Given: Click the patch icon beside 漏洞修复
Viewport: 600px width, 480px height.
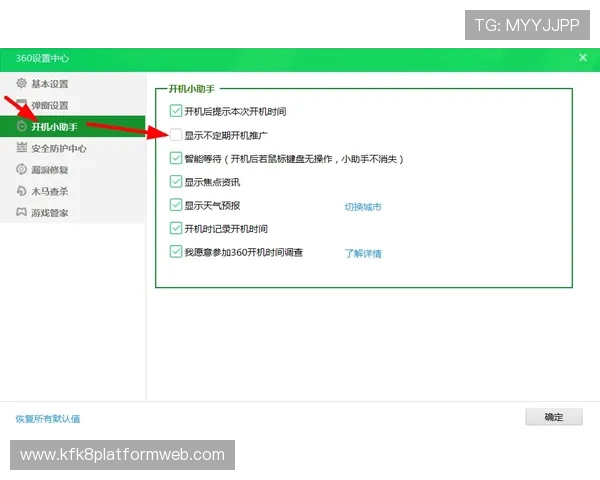Looking at the screenshot, I should (x=21, y=169).
